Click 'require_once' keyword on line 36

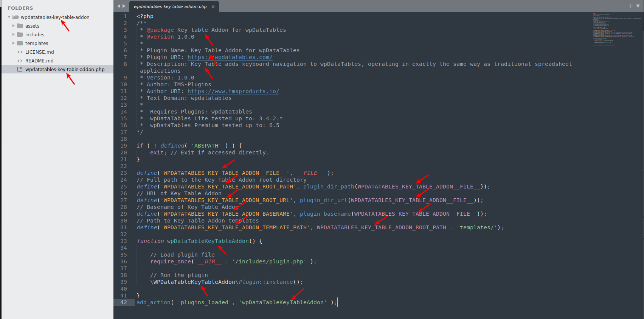pyautogui.click(x=171, y=261)
